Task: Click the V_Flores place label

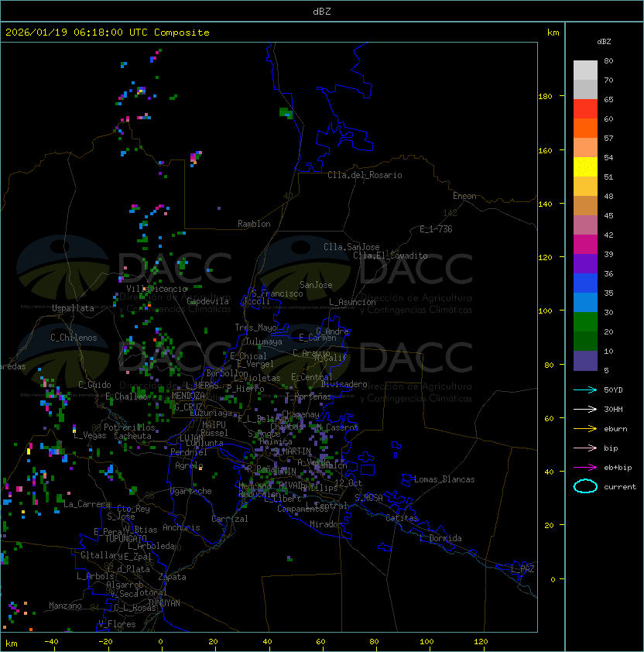Action: pos(117,624)
